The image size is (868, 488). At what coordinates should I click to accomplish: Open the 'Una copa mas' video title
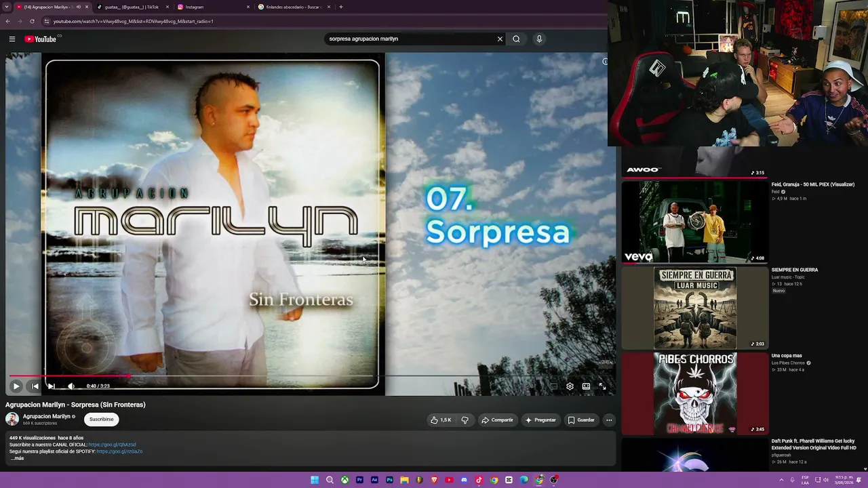coord(787,355)
